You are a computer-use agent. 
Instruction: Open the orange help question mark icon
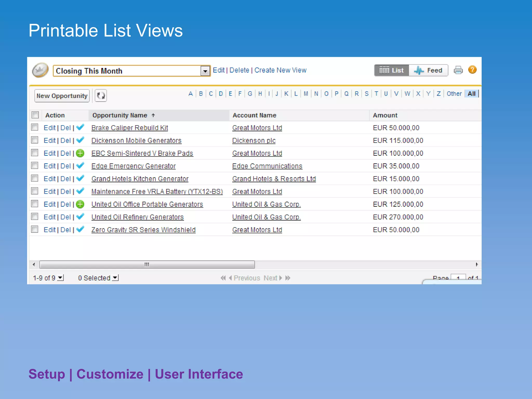click(472, 70)
